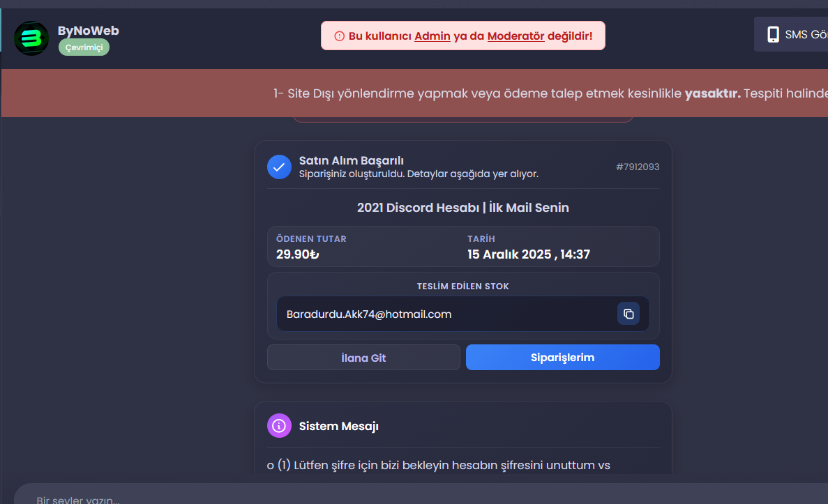Viewport: 828px width, 504px height.
Task: Open the Moderatör link in warning
Action: pyautogui.click(x=515, y=36)
